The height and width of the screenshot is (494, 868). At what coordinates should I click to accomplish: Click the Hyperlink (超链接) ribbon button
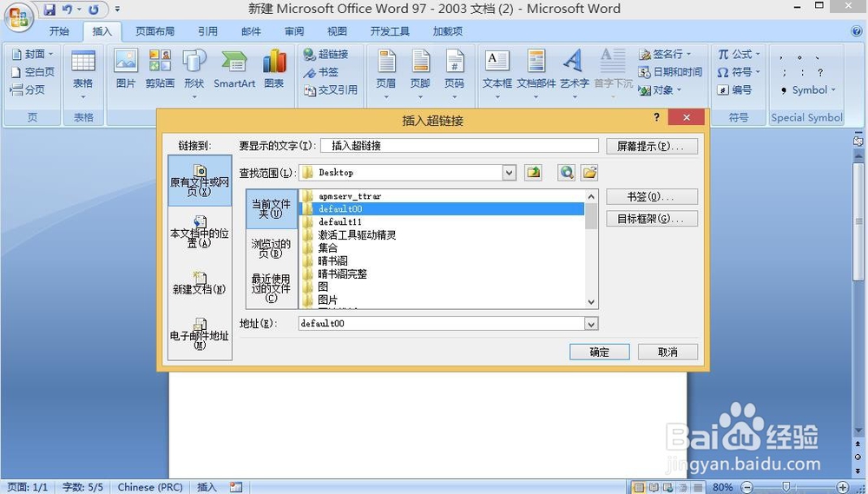[x=326, y=54]
